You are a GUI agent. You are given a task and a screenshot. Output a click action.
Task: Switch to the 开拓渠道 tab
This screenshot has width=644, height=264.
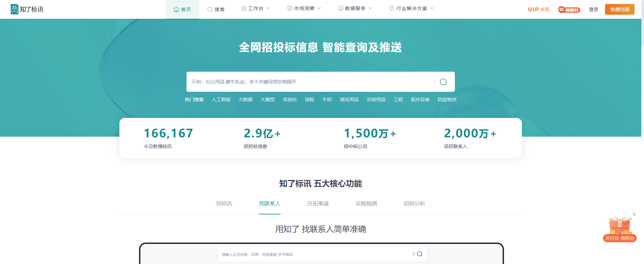click(318, 204)
